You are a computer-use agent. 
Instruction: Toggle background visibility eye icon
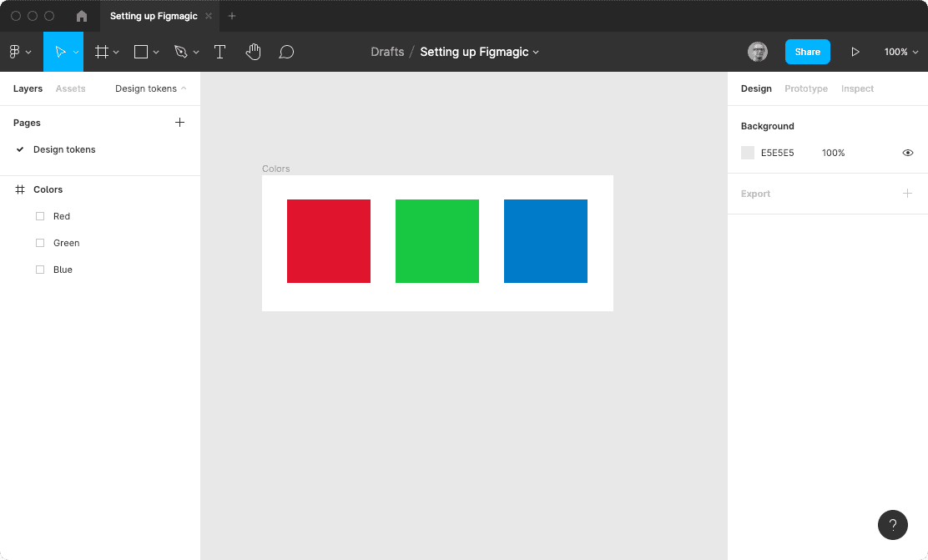click(908, 153)
